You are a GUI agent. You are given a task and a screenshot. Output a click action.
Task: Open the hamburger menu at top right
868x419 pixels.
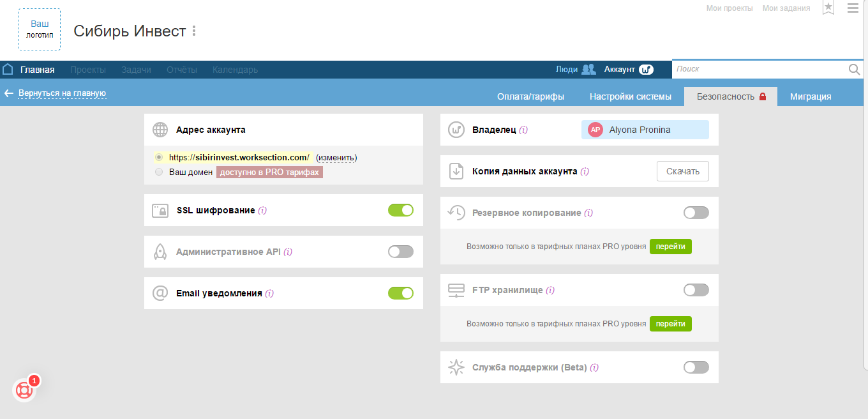(853, 8)
